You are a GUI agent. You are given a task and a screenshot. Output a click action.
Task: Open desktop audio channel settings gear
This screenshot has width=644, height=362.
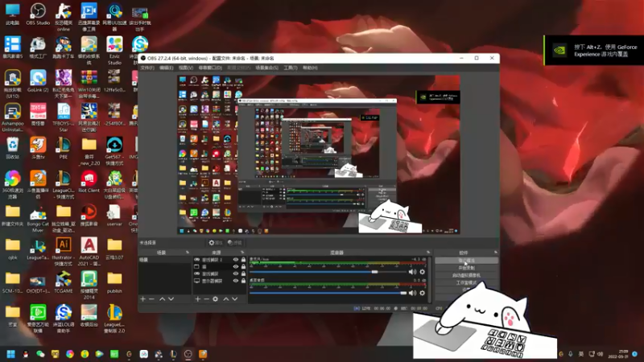(x=422, y=293)
